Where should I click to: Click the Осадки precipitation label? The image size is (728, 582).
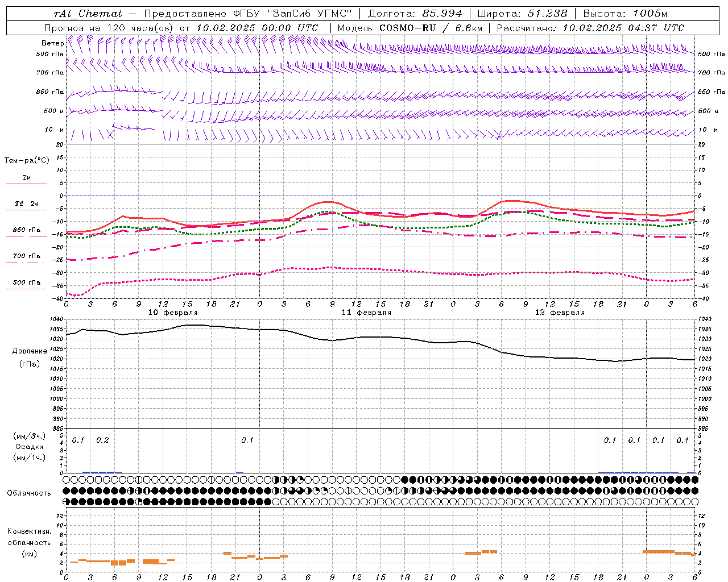coord(30,447)
